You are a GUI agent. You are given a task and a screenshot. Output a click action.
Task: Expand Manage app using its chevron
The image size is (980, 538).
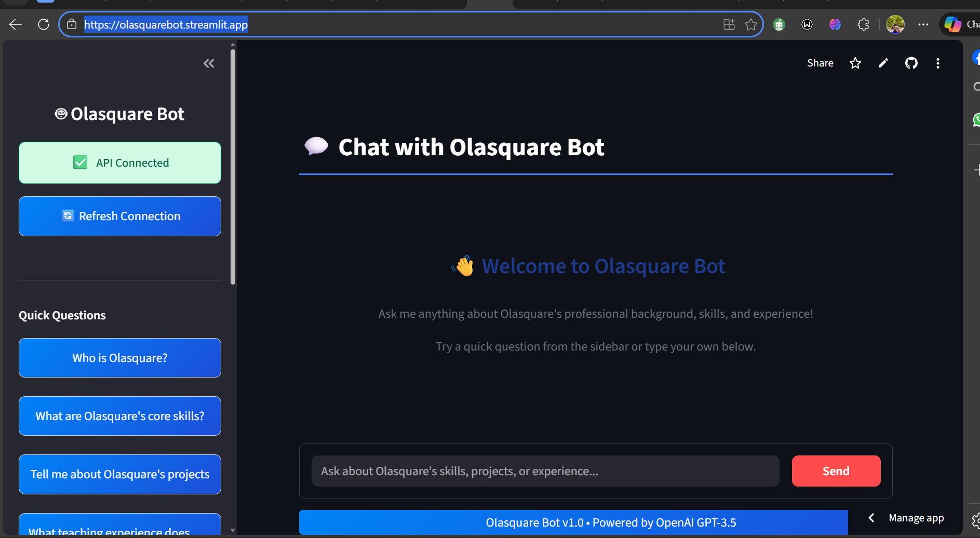871,517
